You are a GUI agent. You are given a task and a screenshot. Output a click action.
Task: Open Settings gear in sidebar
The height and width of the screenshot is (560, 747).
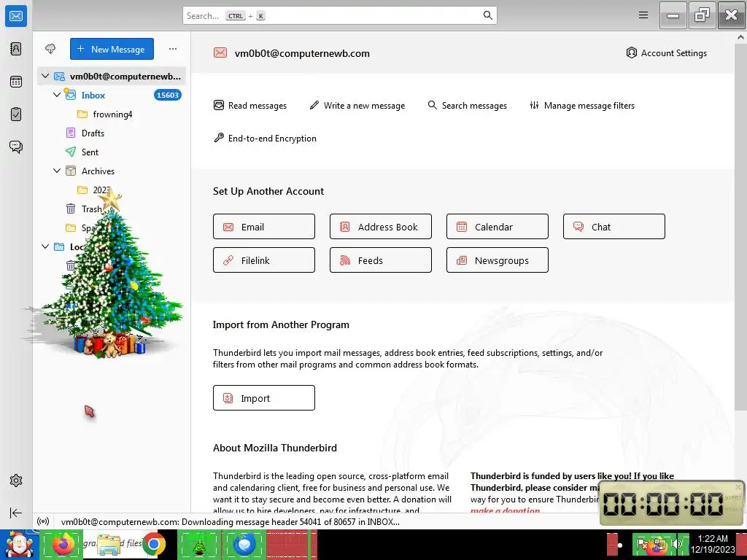[x=16, y=481]
